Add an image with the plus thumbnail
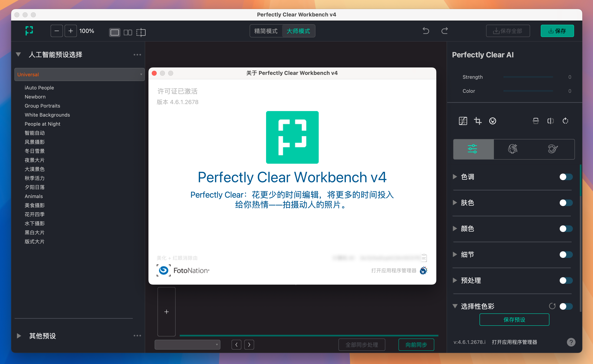Image resolution: width=593 pixels, height=364 pixels. (x=166, y=312)
